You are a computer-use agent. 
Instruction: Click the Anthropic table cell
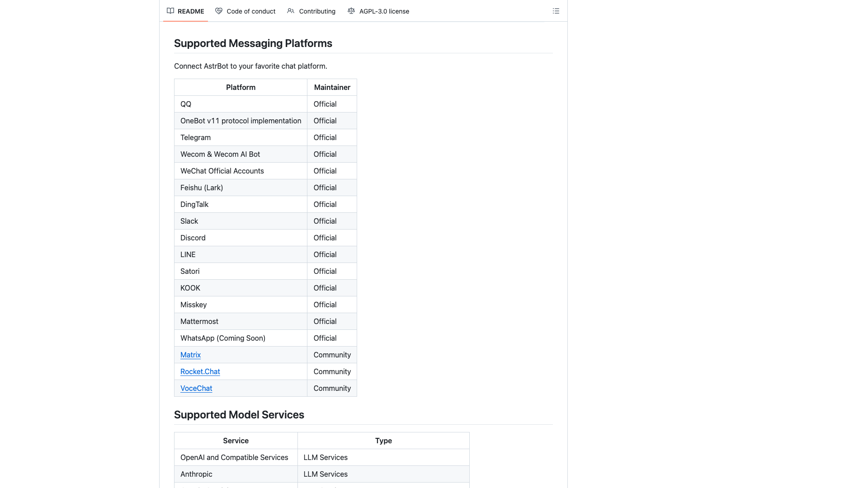236,474
